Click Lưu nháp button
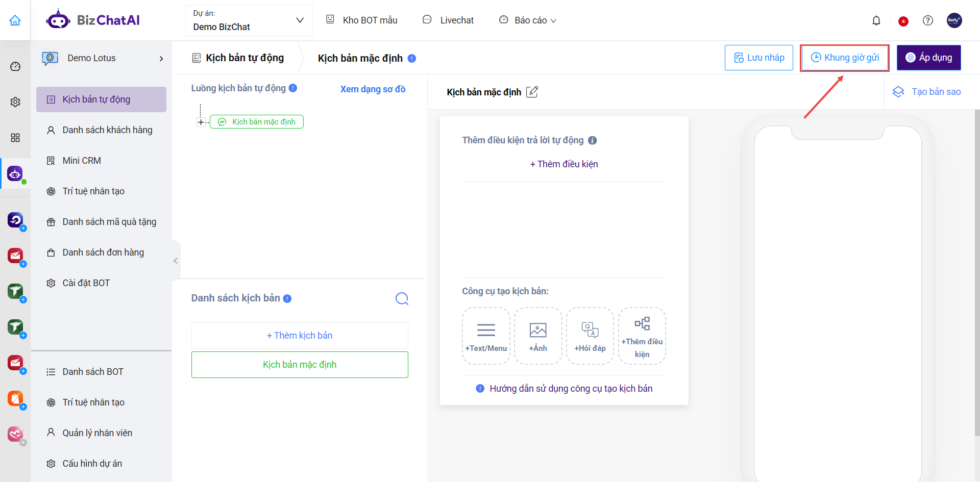The width and height of the screenshot is (980, 482). click(x=759, y=58)
